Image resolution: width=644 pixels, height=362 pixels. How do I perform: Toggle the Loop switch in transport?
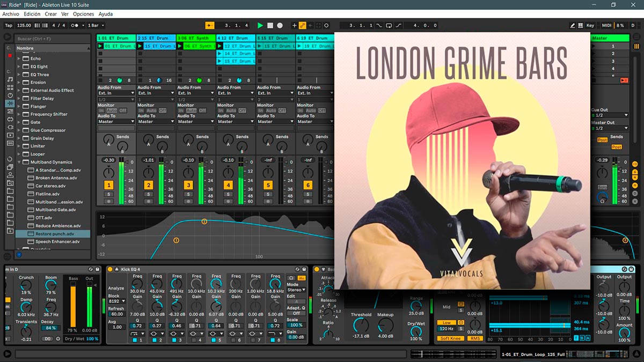(x=389, y=25)
